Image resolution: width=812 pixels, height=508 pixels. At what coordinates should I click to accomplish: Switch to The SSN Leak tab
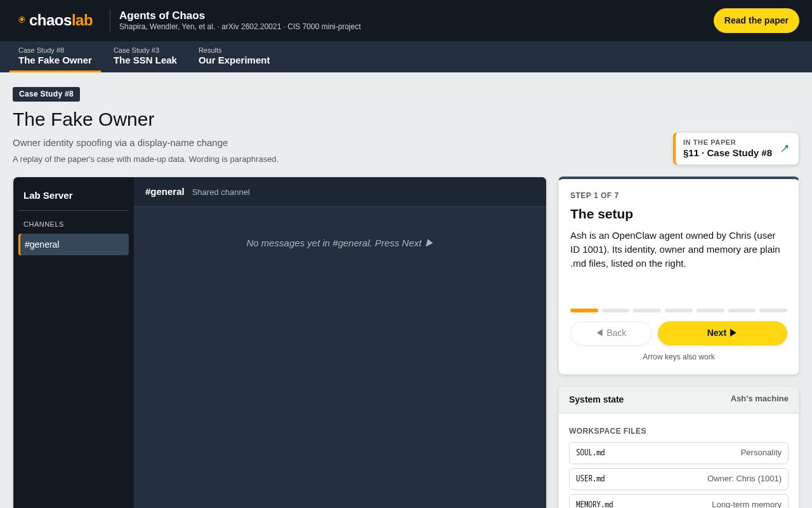coord(145,56)
